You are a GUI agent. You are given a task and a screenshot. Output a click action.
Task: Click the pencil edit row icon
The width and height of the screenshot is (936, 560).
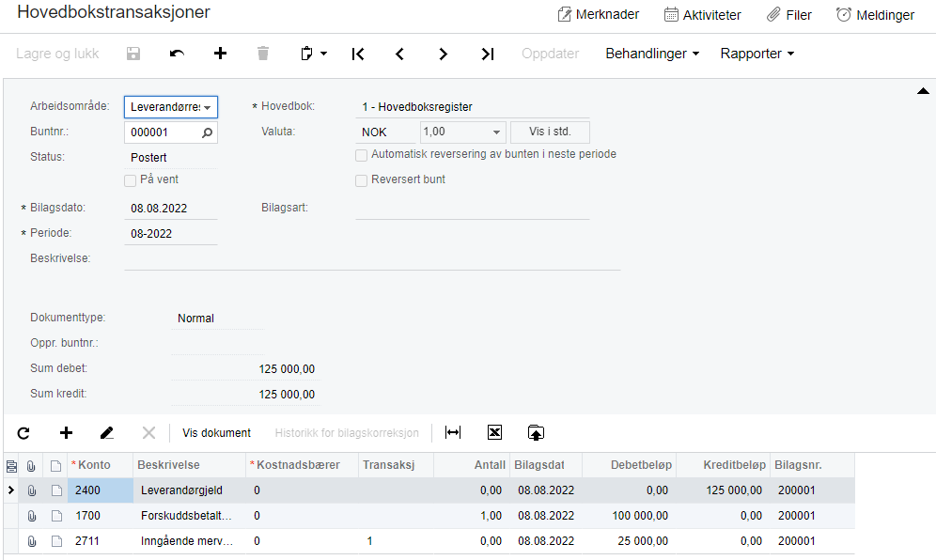pos(107,433)
